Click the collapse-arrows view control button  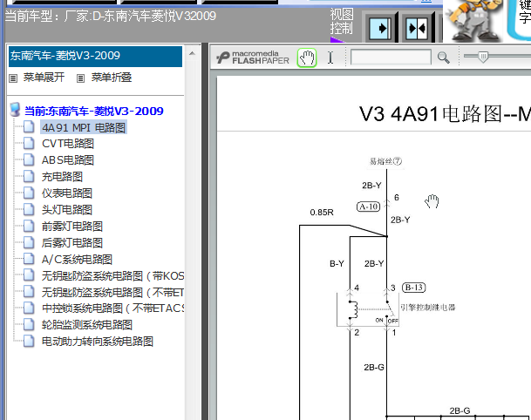(416, 27)
